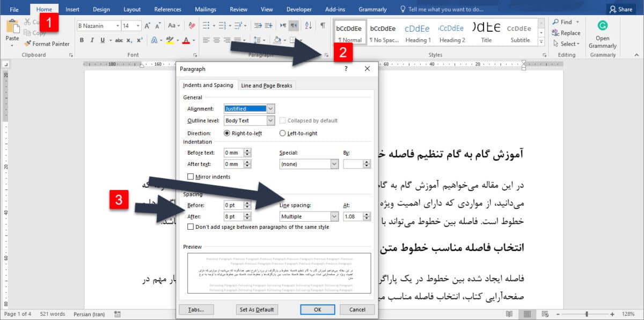The image size is (644, 320).
Task: Click the Numbering list icon
Action: point(223,26)
